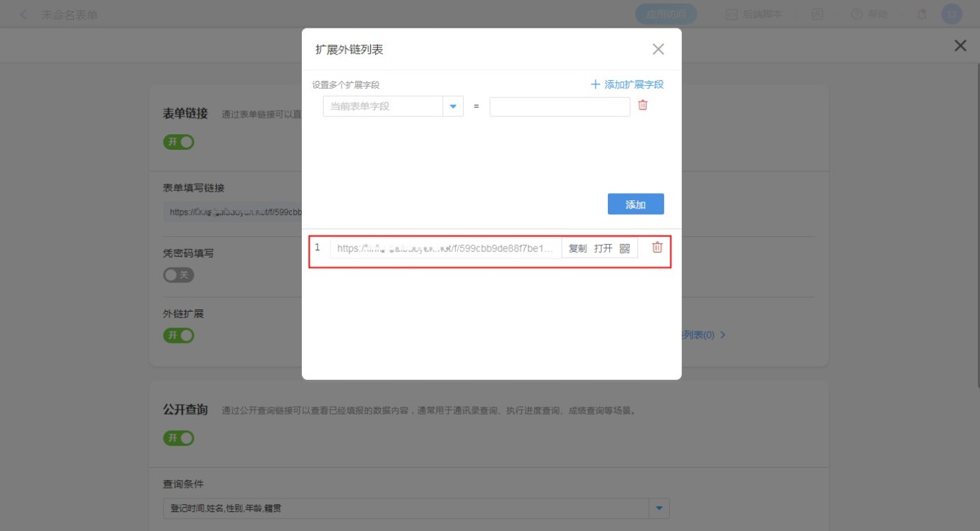Open 帮助 help from top bar

pos(869,14)
